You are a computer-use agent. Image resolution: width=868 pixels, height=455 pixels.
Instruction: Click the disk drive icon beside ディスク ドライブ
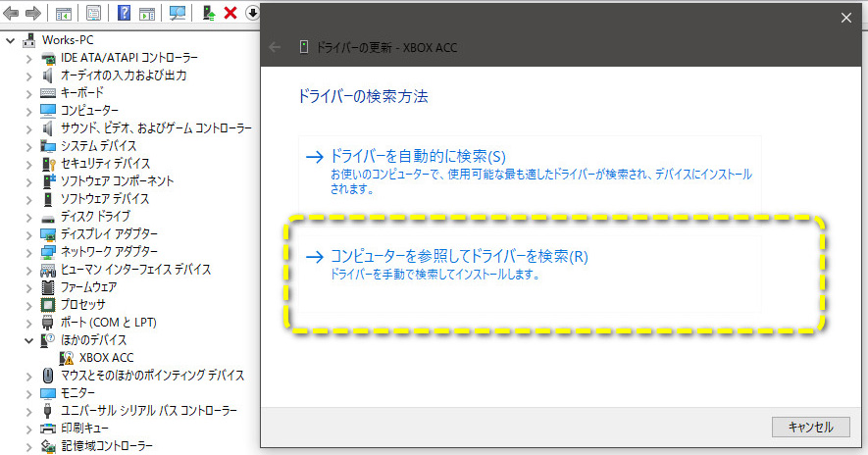click(x=48, y=218)
